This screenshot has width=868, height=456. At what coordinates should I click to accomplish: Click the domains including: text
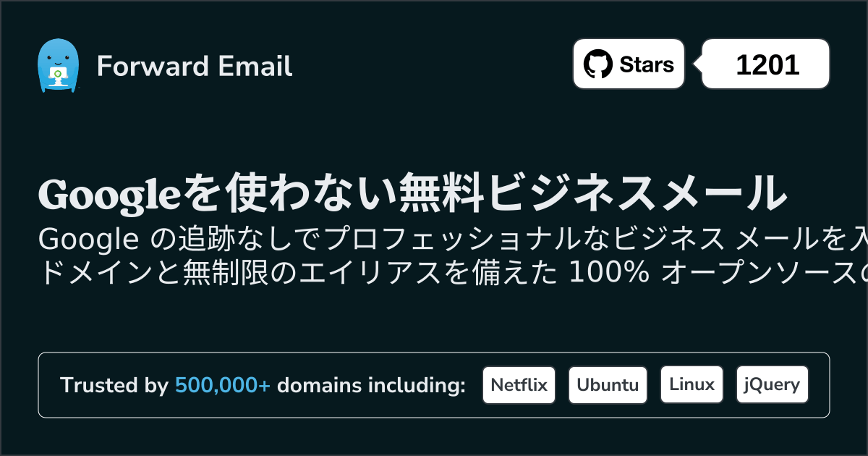pyautogui.click(x=371, y=385)
